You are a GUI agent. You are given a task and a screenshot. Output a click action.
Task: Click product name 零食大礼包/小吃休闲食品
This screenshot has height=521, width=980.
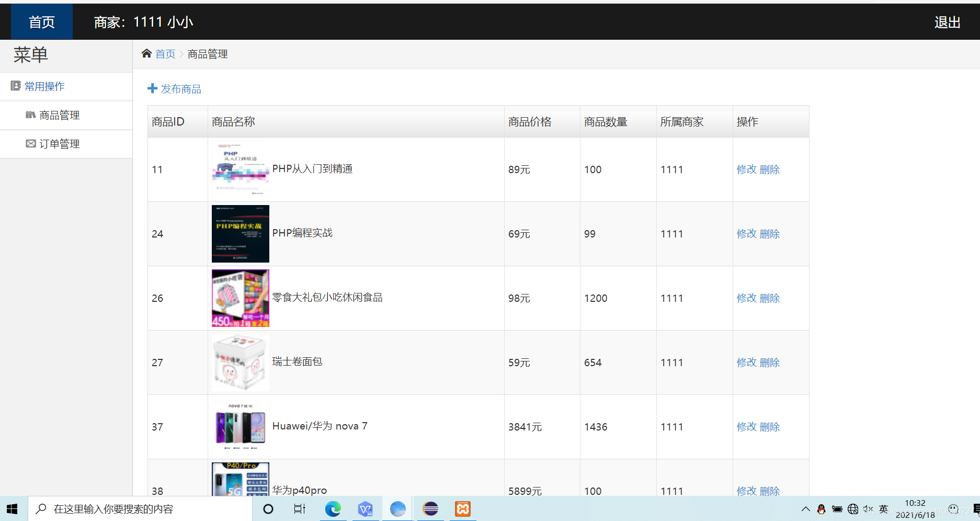[x=327, y=298]
